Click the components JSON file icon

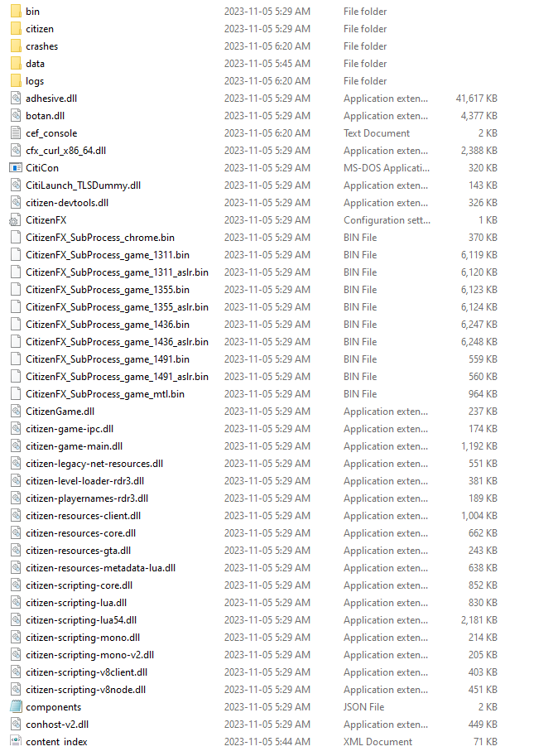pyautogui.click(x=16, y=707)
